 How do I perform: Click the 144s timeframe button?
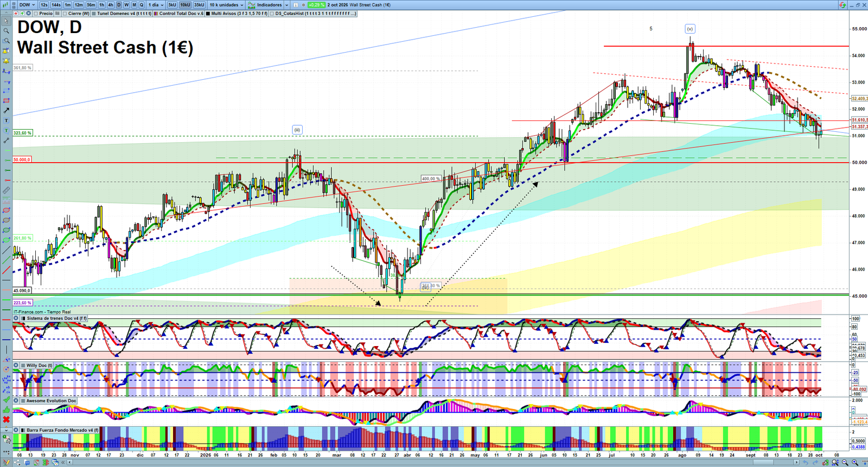point(56,5)
